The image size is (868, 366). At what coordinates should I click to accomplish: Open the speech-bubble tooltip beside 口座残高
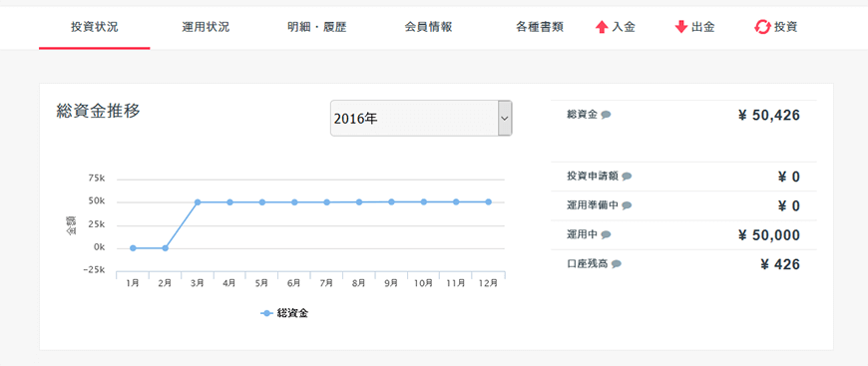[x=617, y=264]
